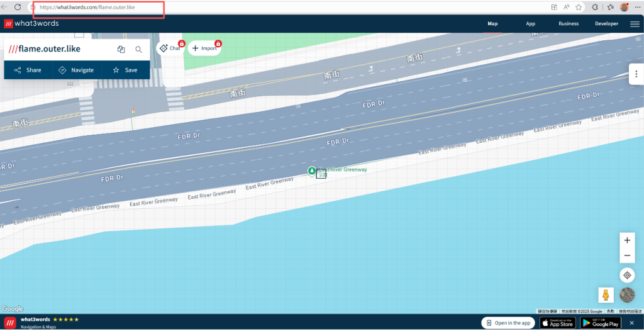The width and height of the screenshot is (644, 336).
Task: Expand the three-dot panel on right edge
Action: (x=636, y=74)
